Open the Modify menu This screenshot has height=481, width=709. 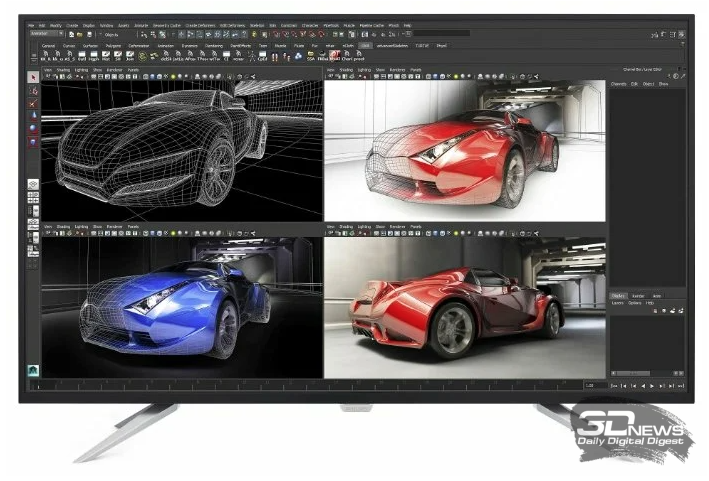tap(56, 26)
